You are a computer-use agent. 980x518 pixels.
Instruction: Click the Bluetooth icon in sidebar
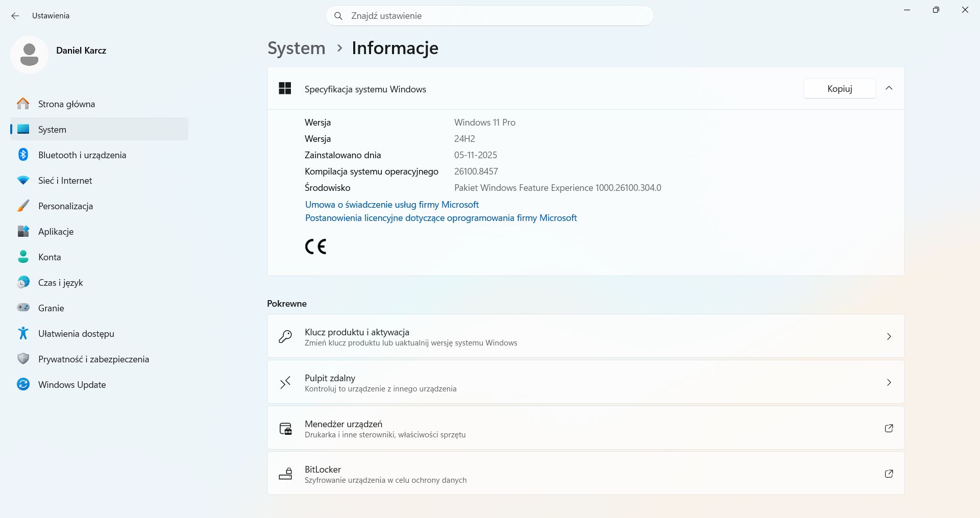point(23,155)
